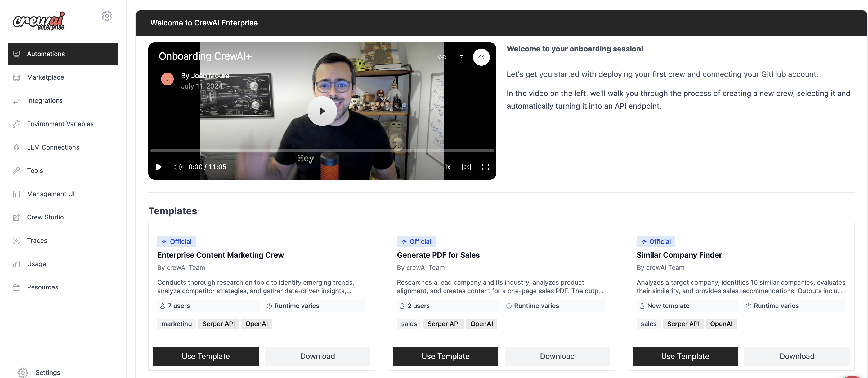Image resolution: width=868 pixels, height=378 pixels.
Task: Click the Resources folder icon
Action: pos(16,287)
